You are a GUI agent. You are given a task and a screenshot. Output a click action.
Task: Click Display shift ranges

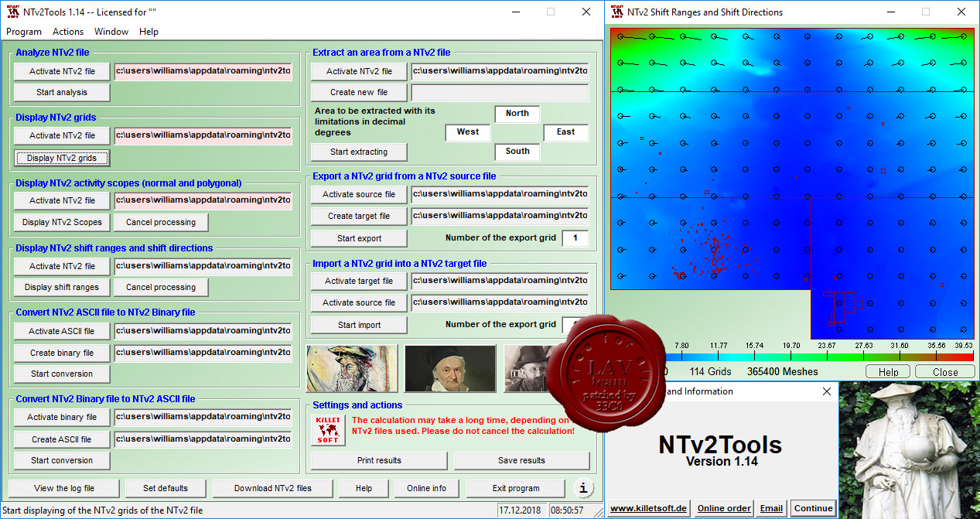coord(62,287)
